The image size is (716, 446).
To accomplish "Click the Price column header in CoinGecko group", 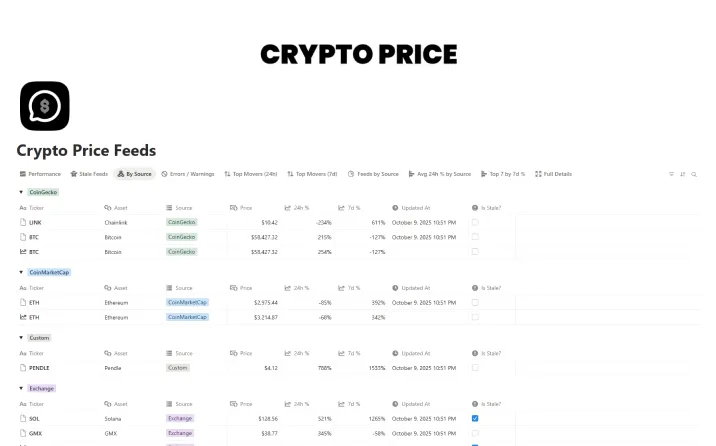I will [x=246, y=207].
